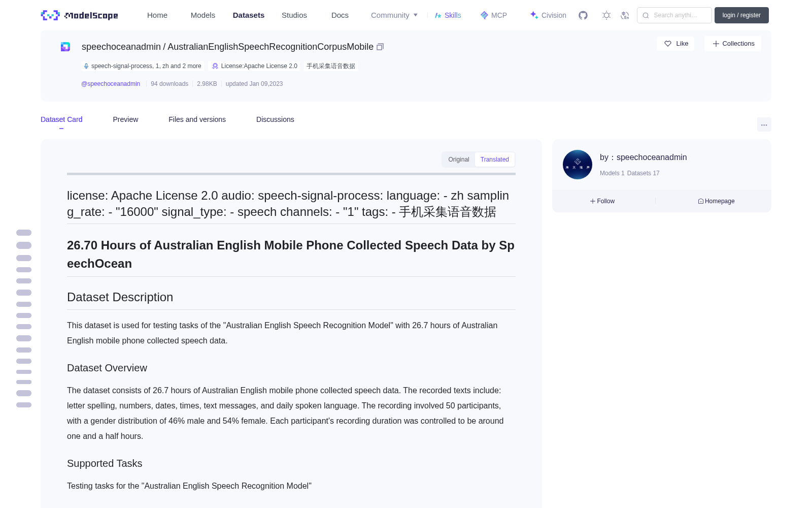Click 'Datasets 17' count text

(x=643, y=173)
